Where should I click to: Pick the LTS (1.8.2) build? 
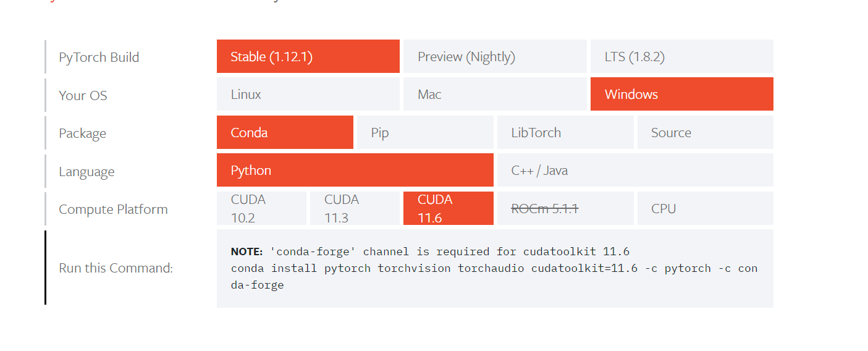coord(682,56)
